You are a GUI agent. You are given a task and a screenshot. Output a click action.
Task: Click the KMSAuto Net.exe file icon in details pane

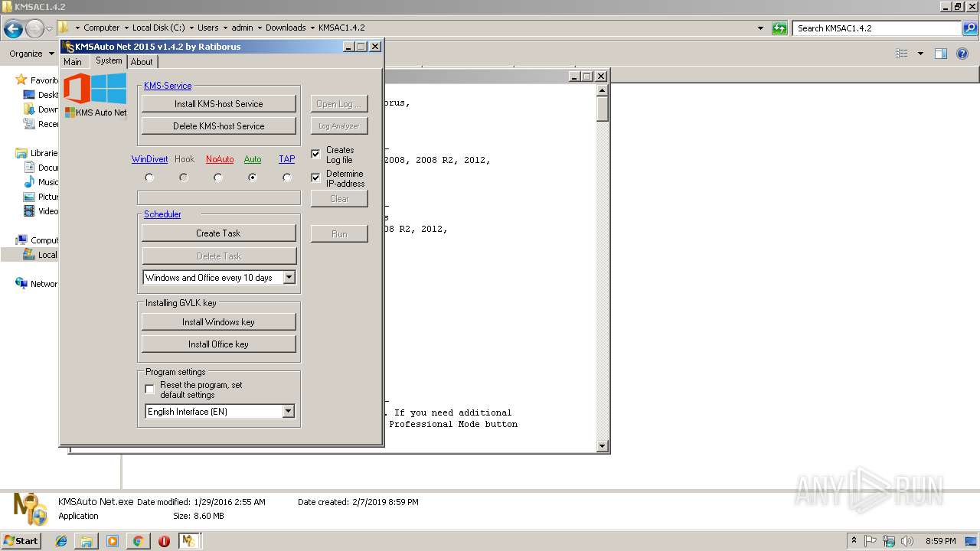tap(31, 509)
